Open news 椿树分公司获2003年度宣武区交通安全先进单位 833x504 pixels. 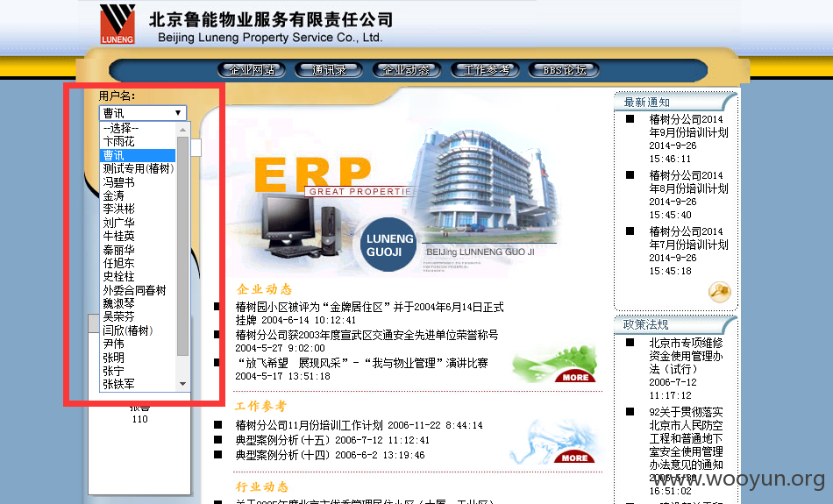[x=367, y=342]
